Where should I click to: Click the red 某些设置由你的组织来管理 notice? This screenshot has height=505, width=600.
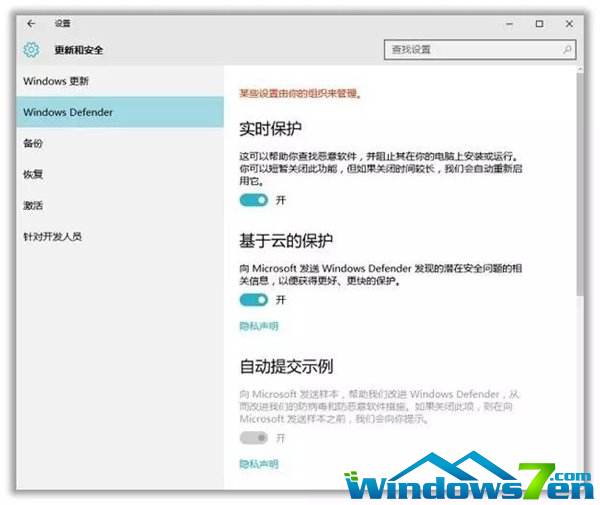pyautogui.click(x=300, y=93)
